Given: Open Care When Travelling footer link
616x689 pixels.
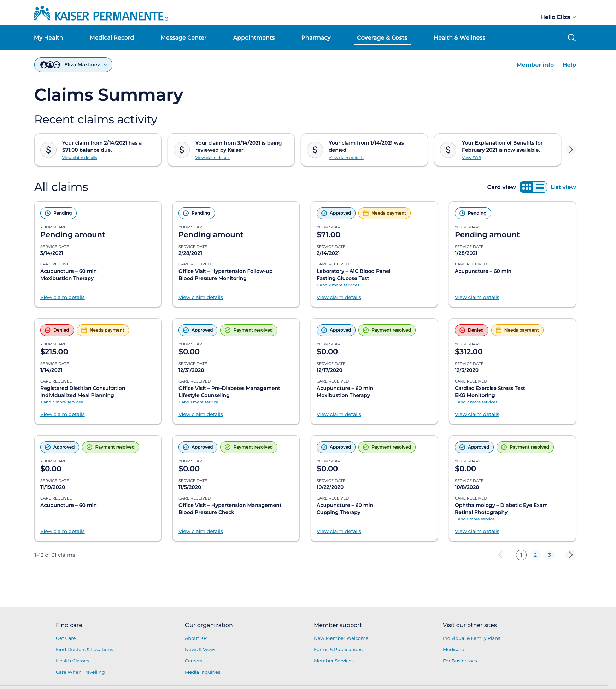Looking at the screenshot, I should click(80, 672).
